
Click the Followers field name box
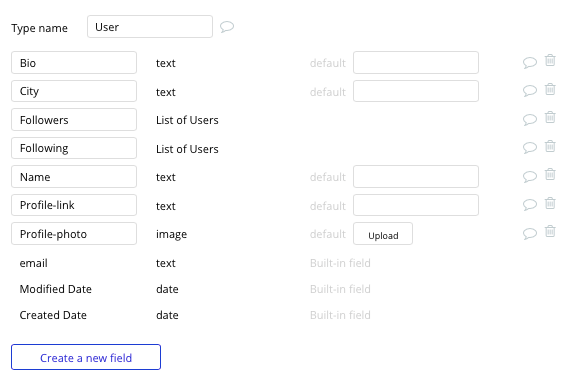tap(74, 120)
